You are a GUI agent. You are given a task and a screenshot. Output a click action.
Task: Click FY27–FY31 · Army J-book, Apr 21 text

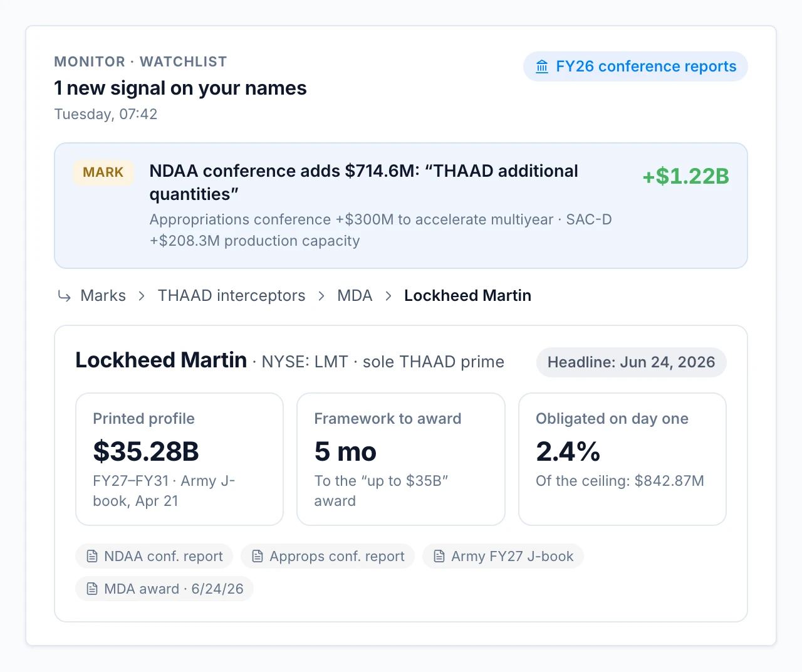click(x=164, y=491)
